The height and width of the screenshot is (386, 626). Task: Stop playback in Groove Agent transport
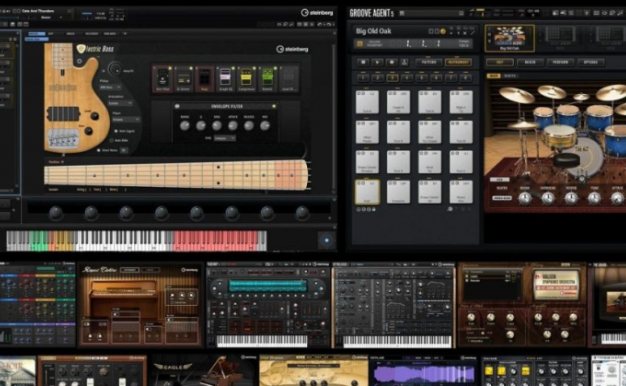[x=363, y=62]
